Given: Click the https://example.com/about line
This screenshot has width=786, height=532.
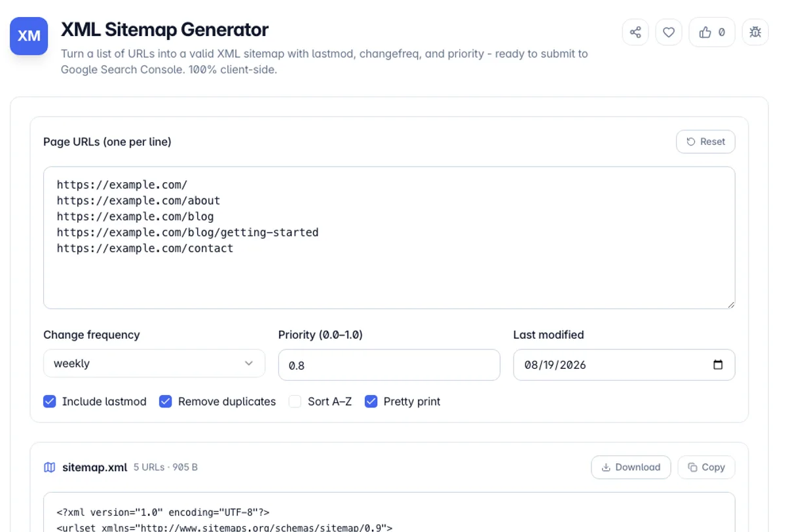Looking at the screenshot, I should coord(138,200).
